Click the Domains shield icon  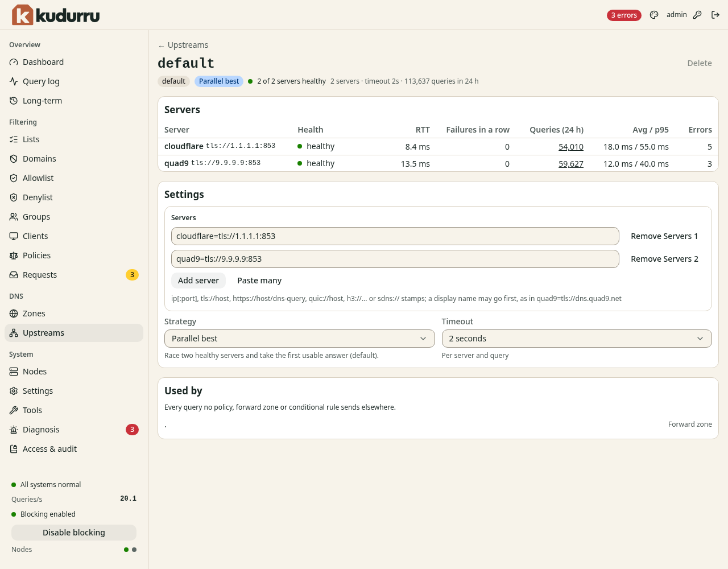pos(14,159)
